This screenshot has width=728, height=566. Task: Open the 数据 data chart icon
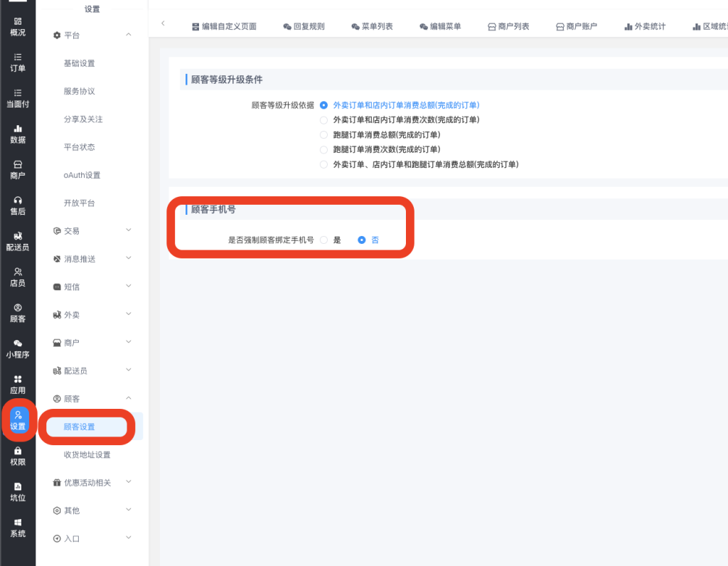pos(18,129)
